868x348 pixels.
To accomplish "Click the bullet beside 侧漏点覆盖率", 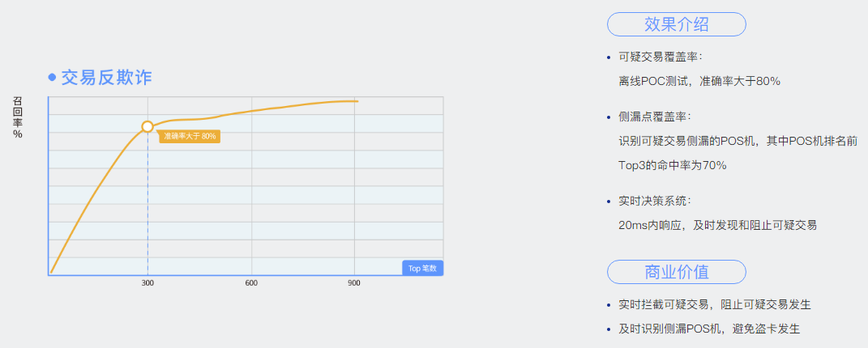I will (x=609, y=117).
